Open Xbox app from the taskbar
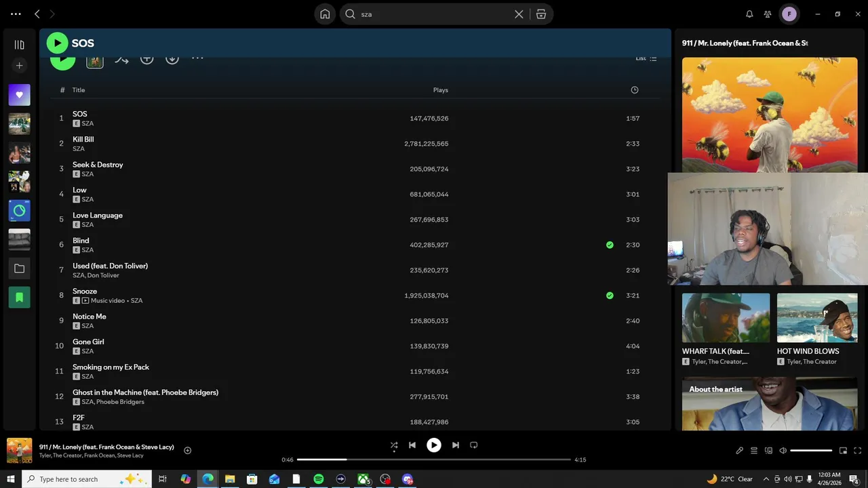The image size is (868, 488). click(363, 479)
